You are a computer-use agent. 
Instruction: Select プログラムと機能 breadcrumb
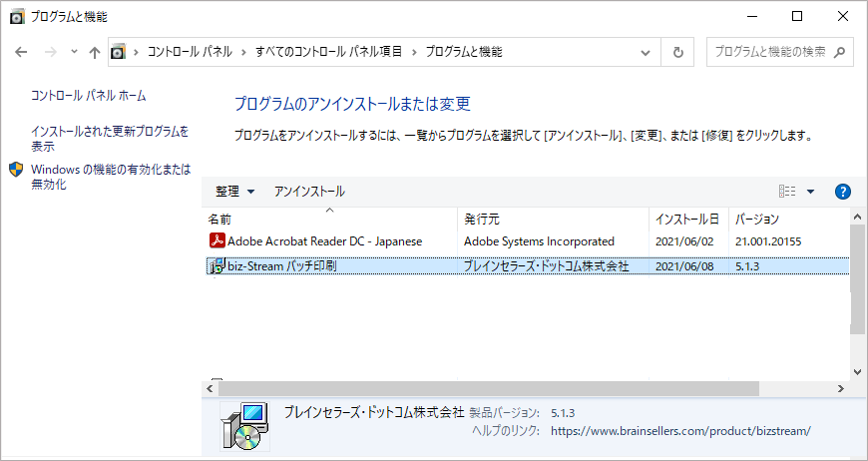[464, 52]
